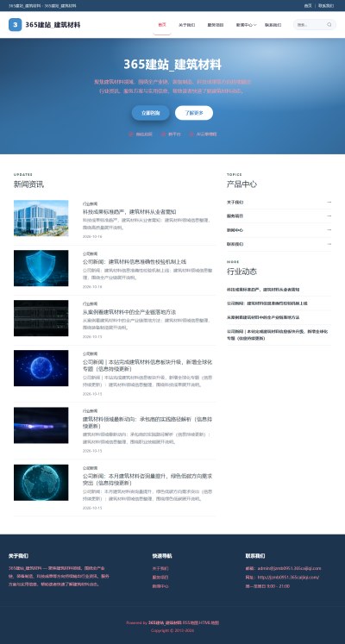345x644 pixels.
Task: Open the blue shield news thumbnail
Action: (41, 268)
